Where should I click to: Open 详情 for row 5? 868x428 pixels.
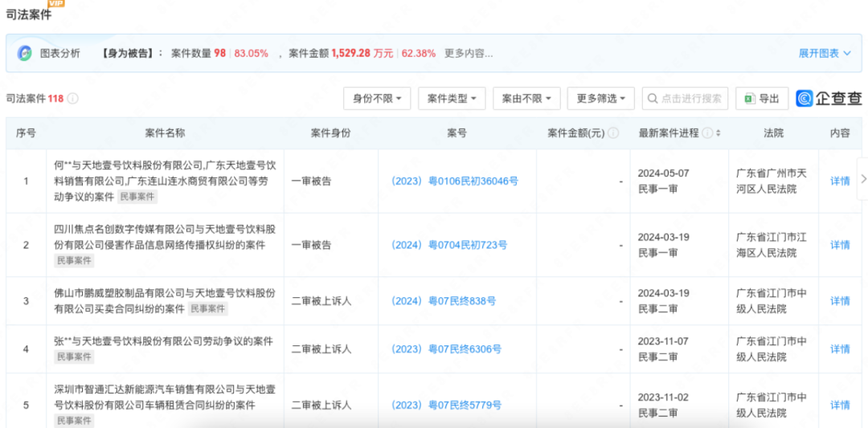coord(840,405)
